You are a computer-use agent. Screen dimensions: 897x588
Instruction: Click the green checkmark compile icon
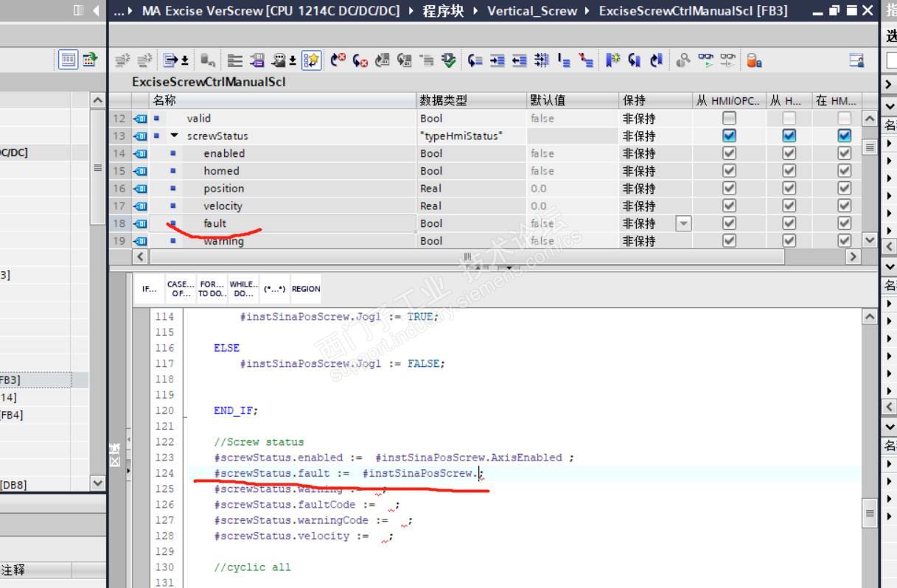449,60
